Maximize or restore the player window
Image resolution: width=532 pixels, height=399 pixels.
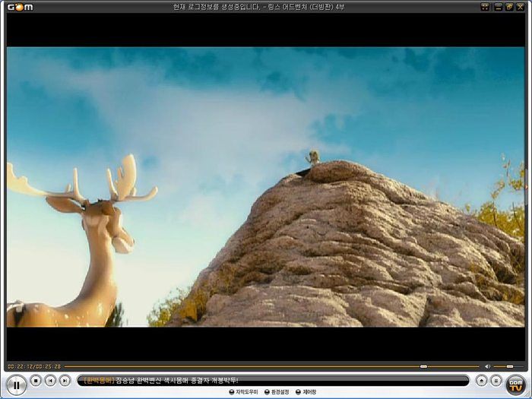click(x=509, y=7)
